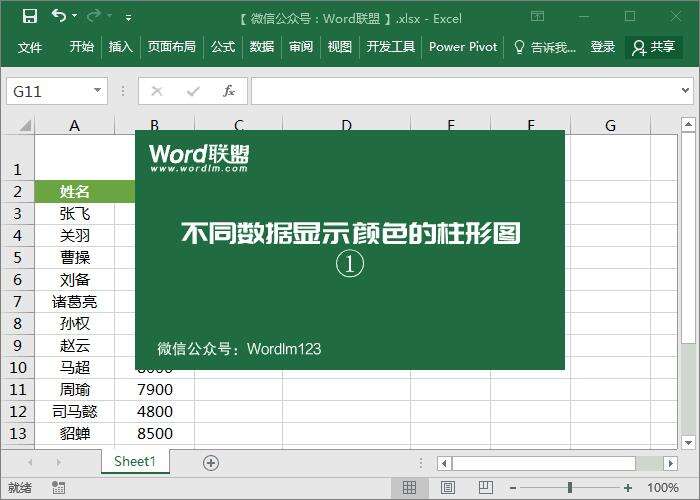
Task: Open the Customize Quick Access Toolbar dropdown
Action: [128, 18]
